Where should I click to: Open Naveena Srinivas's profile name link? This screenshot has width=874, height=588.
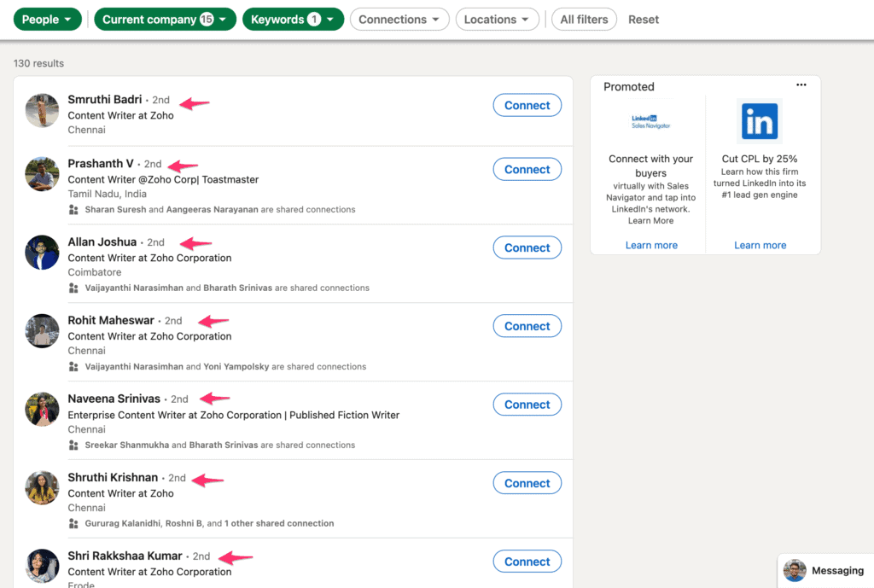[114, 399]
